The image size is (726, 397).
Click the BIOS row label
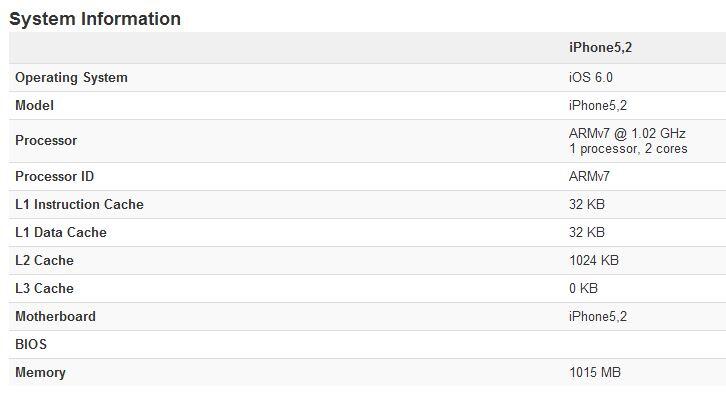pyautogui.click(x=31, y=345)
